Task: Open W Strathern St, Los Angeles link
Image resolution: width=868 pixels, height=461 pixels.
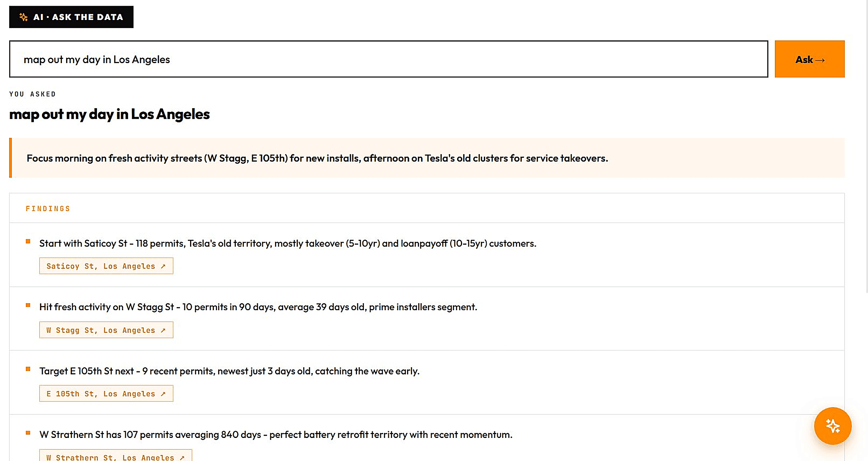Action: [x=115, y=456]
